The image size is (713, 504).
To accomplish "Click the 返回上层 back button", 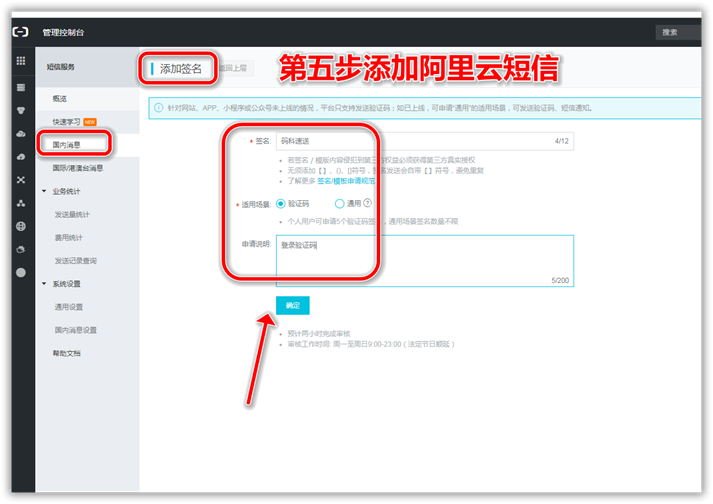I will 233,68.
